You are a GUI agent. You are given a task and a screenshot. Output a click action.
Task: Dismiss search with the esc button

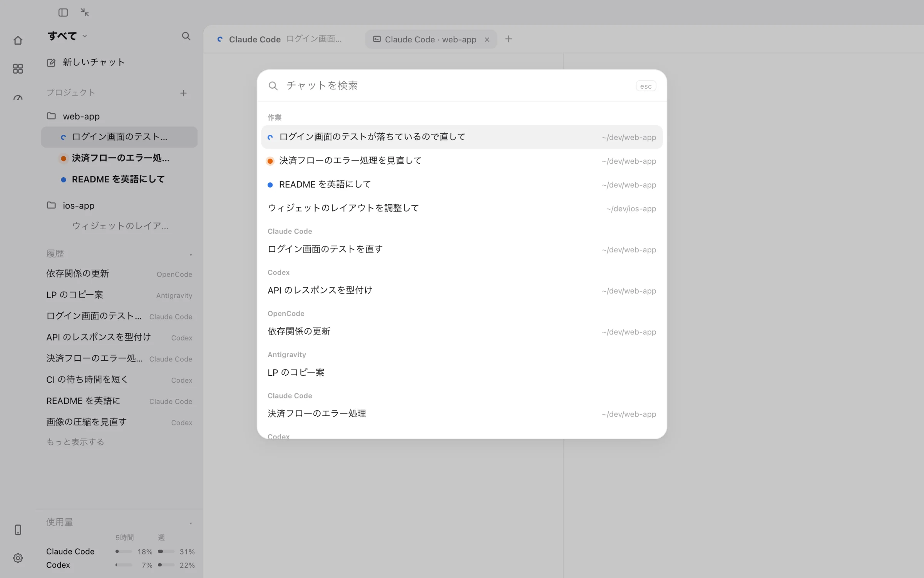[x=646, y=86]
